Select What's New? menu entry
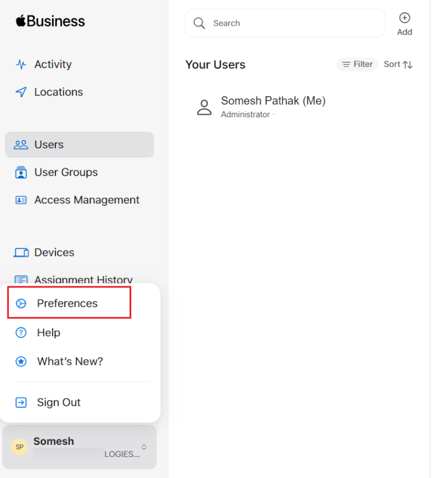This screenshot has width=448, height=478. point(70,361)
